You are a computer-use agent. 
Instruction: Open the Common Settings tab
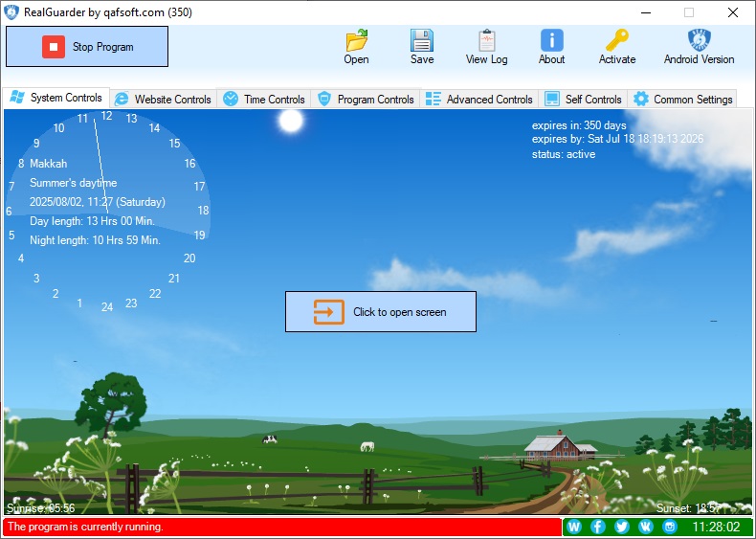click(683, 100)
